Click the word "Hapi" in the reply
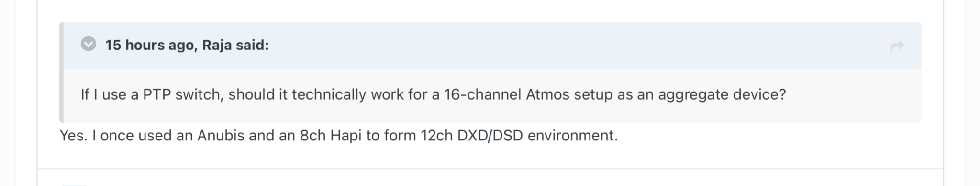 coord(345,136)
